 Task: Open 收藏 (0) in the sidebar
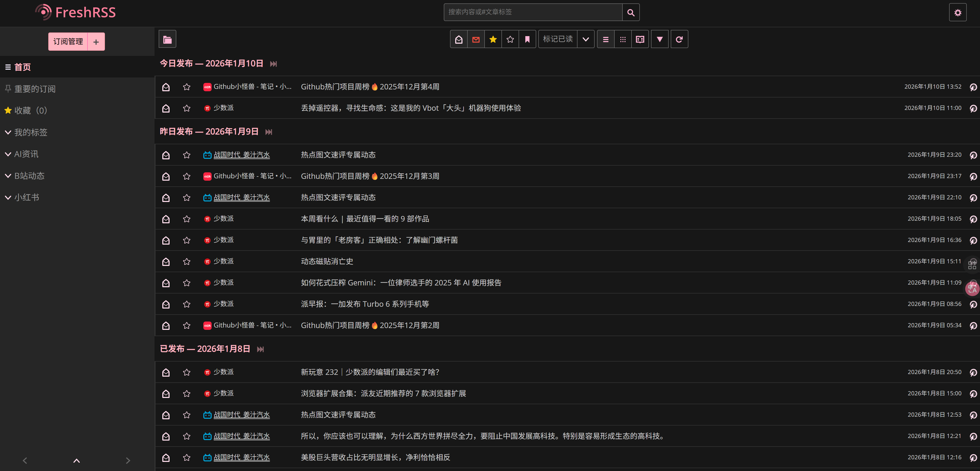(x=30, y=110)
